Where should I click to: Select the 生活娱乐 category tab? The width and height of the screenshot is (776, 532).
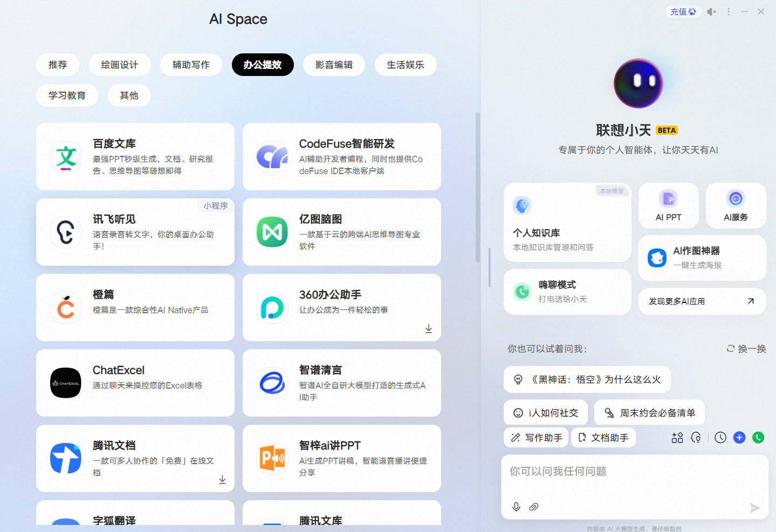click(406, 65)
